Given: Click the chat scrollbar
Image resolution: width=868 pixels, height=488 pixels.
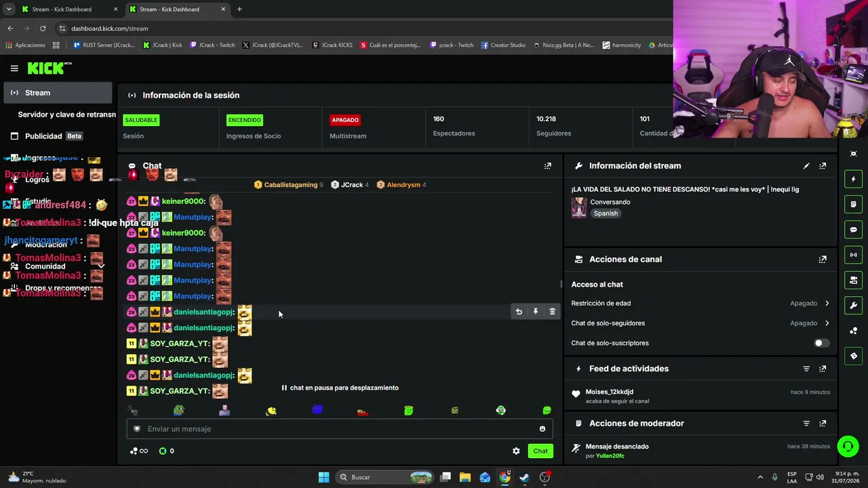Looking at the screenshot, I should (x=561, y=284).
